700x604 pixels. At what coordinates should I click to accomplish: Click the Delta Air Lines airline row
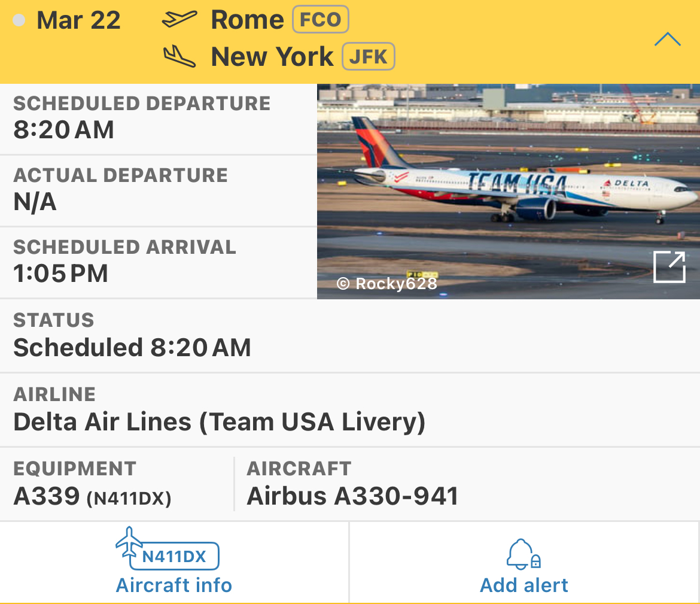(350, 409)
